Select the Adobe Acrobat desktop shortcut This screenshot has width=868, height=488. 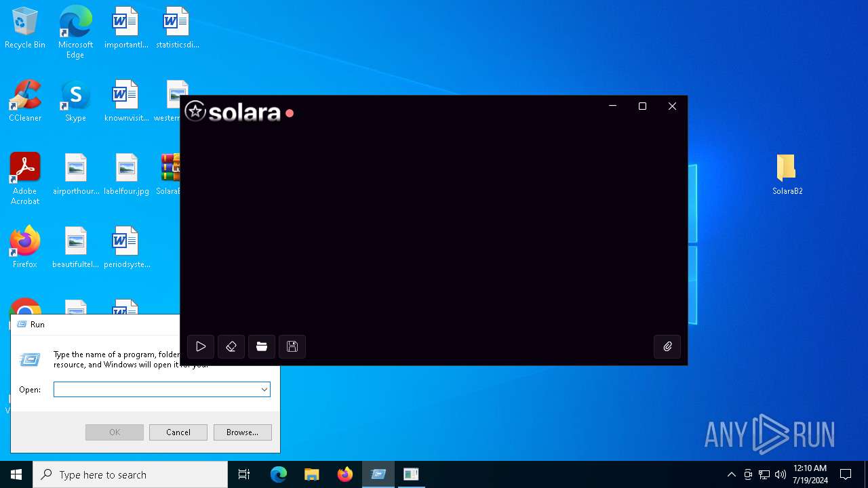pyautogui.click(x=25, y=179)
